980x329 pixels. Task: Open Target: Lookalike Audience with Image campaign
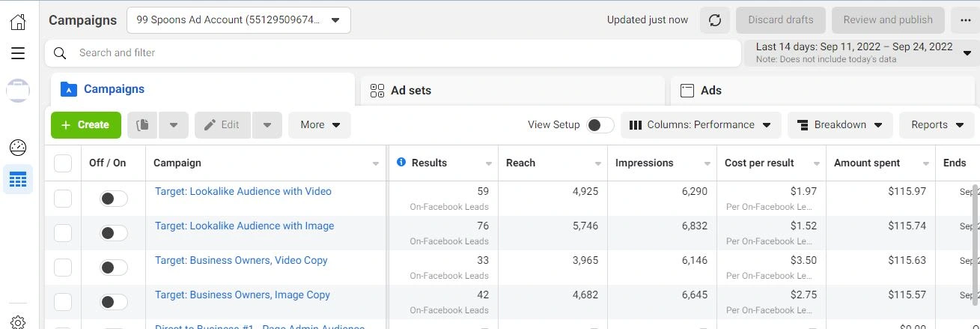pyautogui.click(x=245, y=226)
